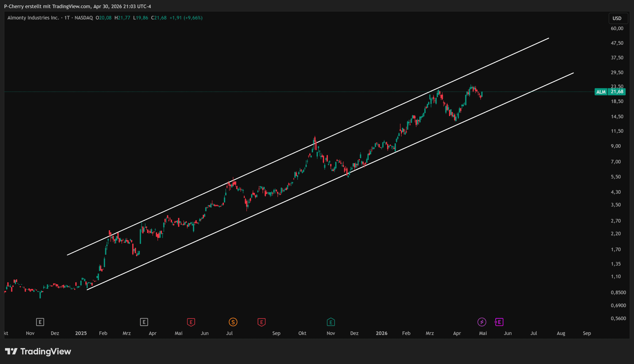
Task: Click the red earnings icon between Mai and Jun
Action: click(x=191, y=322)
